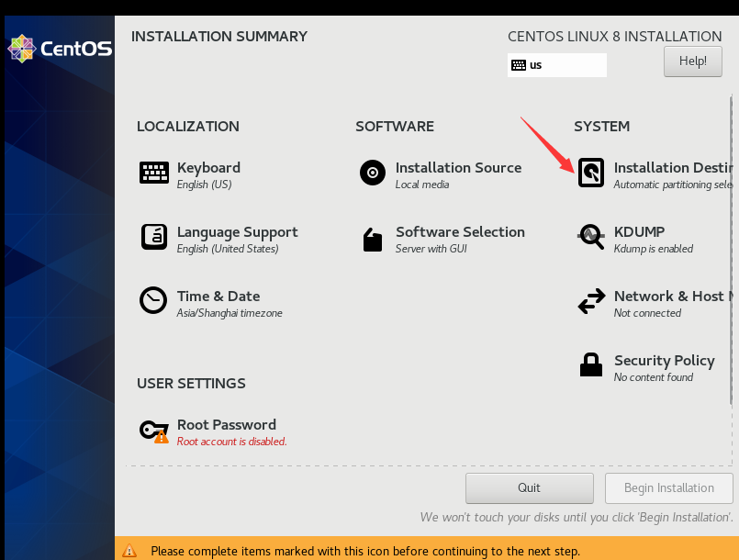This screenshot has width=739, height=560.
Task: Click the us keyboard layout field
Action: pos(557,65)
